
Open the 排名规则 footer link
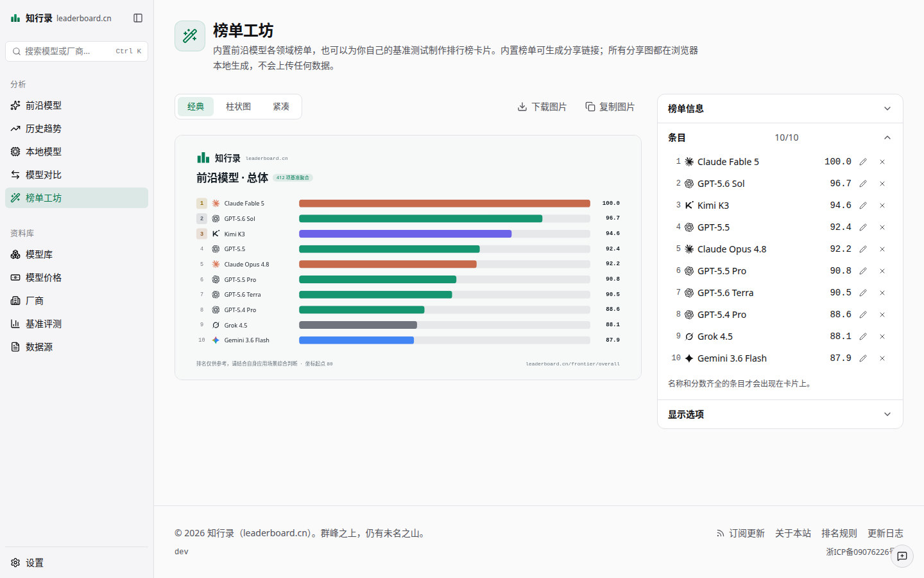[x=839, y=533]
